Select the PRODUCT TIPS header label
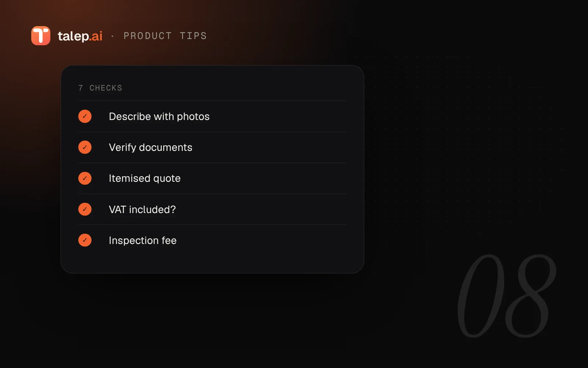 [x=165, y=36]
